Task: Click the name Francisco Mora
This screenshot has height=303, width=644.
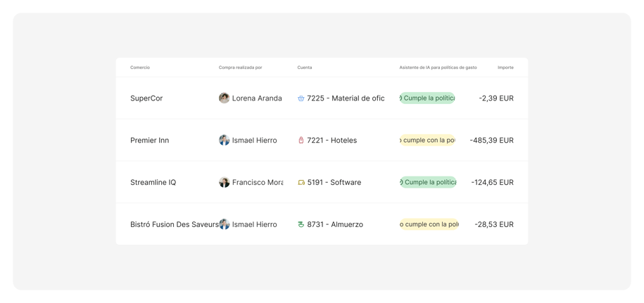Action: pos(258,183)
